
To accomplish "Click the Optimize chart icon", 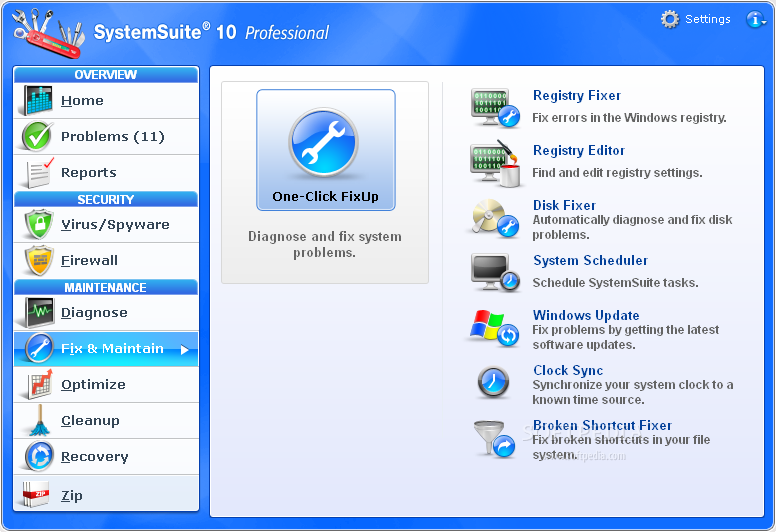I will pos(40,385).
